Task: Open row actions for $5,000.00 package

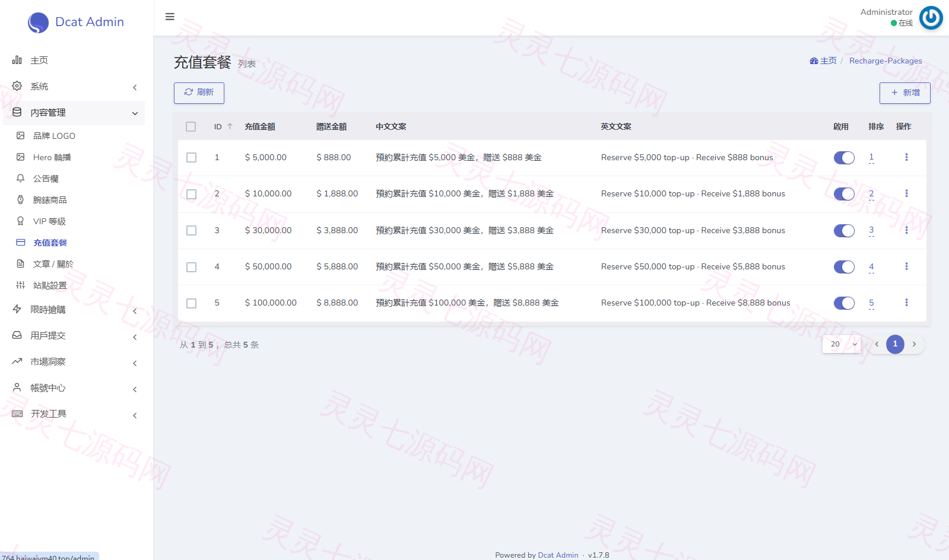Action: (x=906, y=157)
